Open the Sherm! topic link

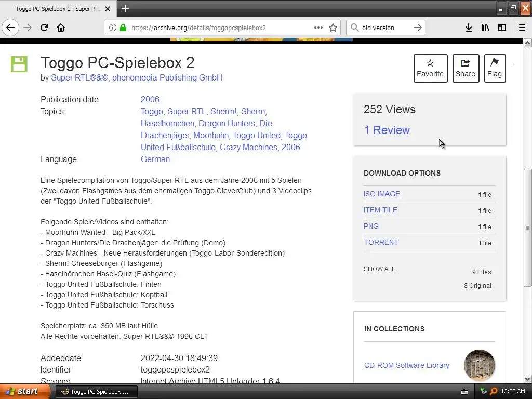coord(223,111)
